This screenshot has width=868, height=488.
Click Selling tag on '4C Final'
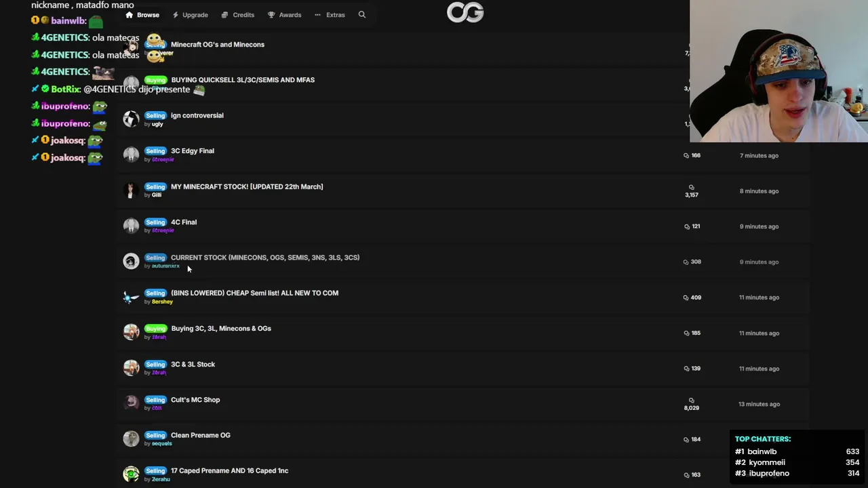[x=155, y=222]
